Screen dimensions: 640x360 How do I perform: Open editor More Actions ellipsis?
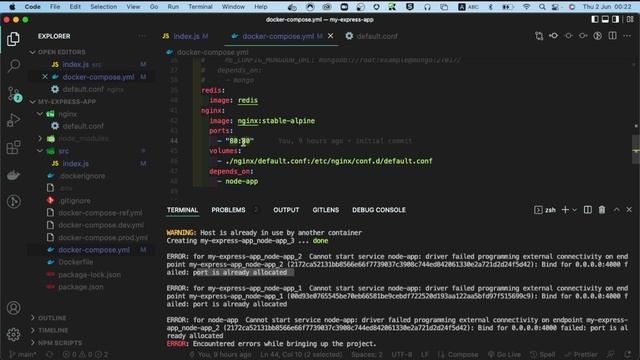pos(627,36)
